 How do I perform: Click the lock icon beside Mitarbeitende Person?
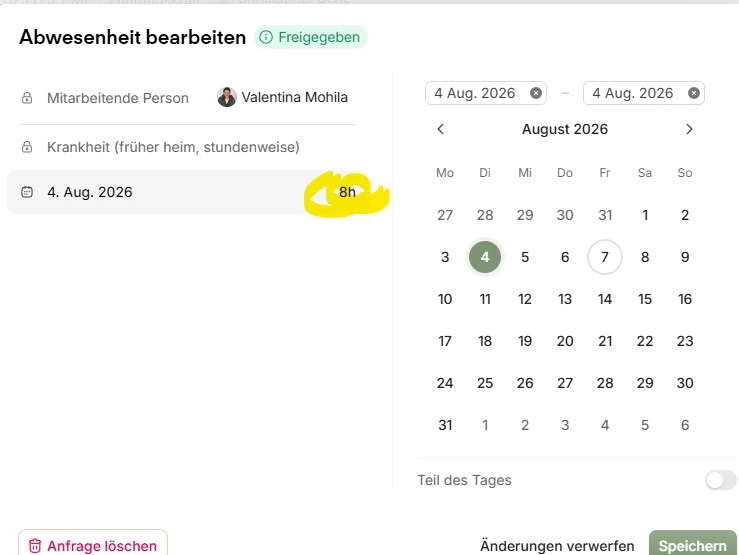27,98
